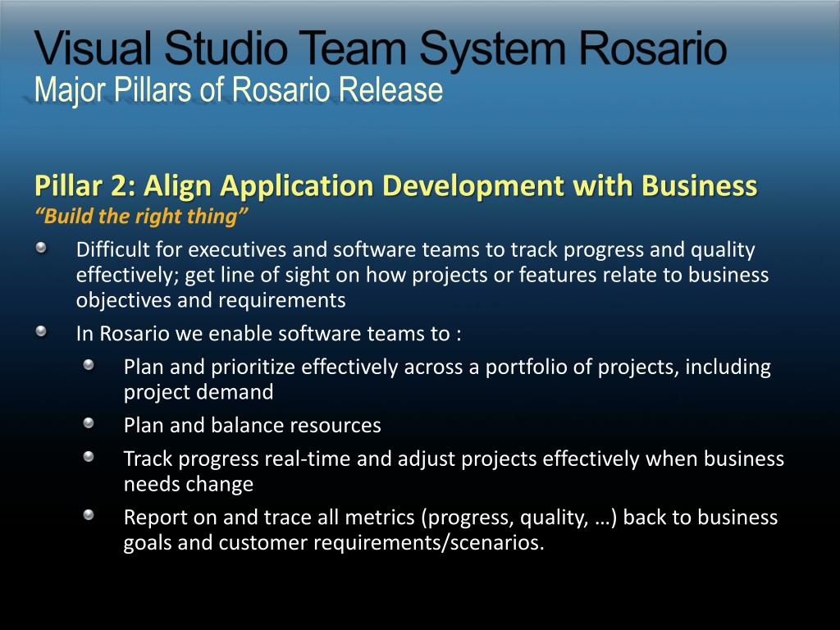Click the text 'Plan and balance resources'
The height and width of the screenshot is (630, 840).
[253, 425]
